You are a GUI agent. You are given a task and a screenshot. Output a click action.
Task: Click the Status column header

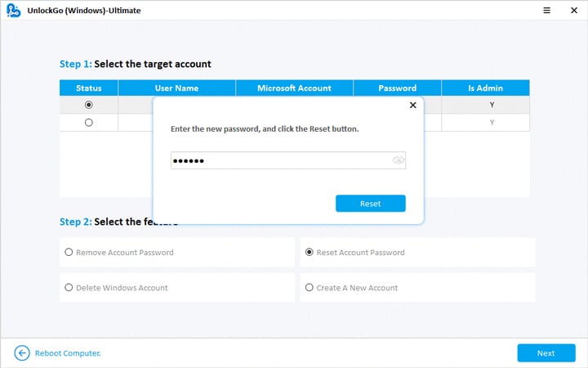pos(88,88)
